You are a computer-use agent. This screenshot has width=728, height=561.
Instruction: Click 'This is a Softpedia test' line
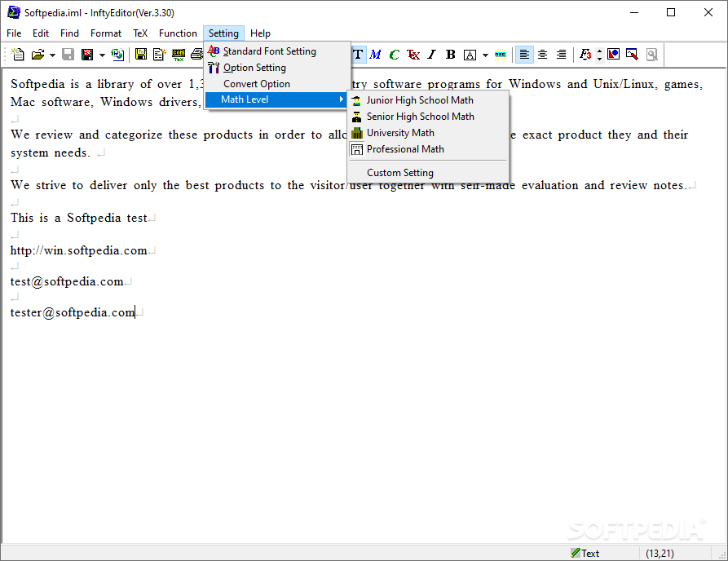(79, 218)
